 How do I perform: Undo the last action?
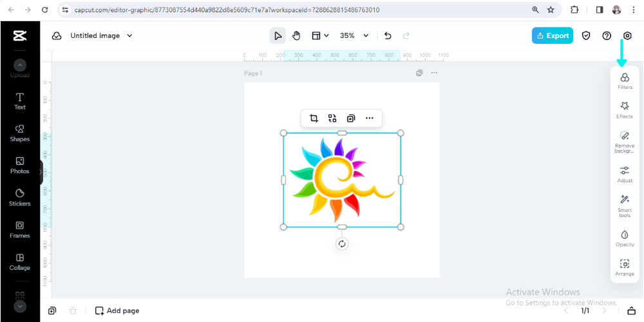[388, 35]
